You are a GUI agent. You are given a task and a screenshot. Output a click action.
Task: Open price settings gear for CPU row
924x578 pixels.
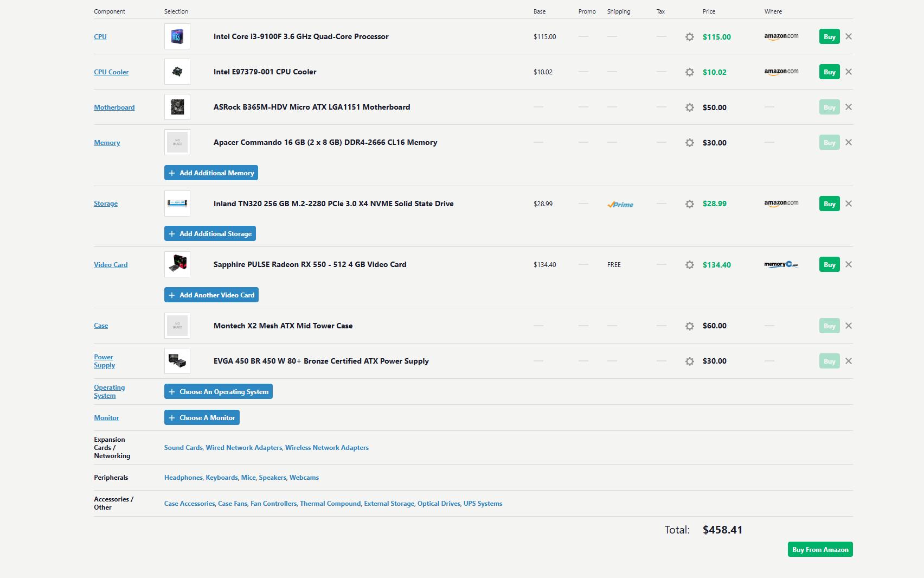coord(690,37)
